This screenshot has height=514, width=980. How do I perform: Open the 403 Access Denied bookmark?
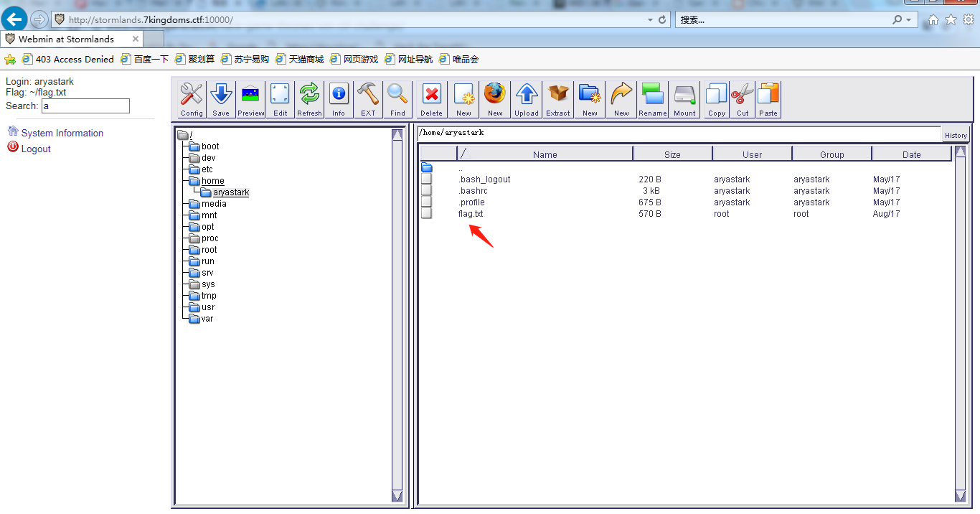click(68, 59)
